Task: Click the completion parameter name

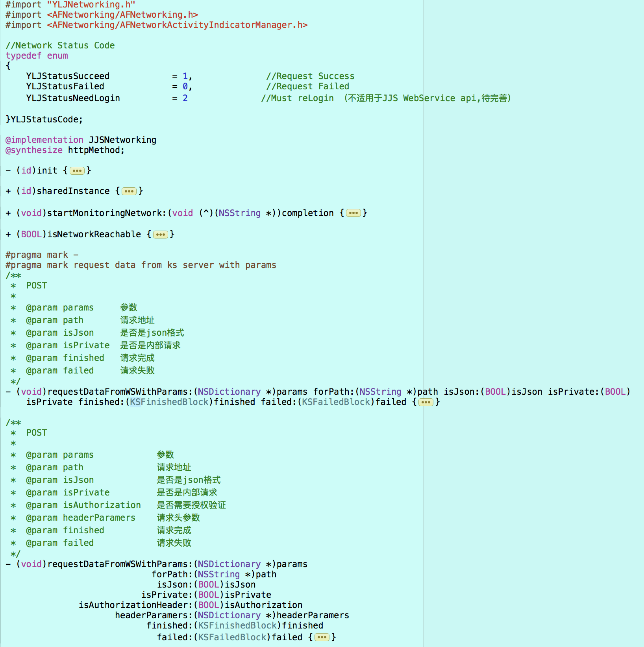Action: click(308, 213)
